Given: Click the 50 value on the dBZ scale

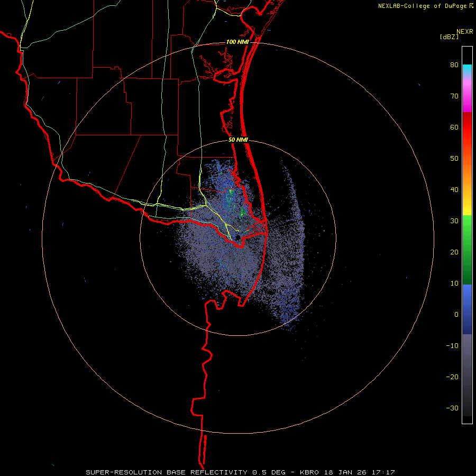Looking at the screenshot, I should coord(454,159).
